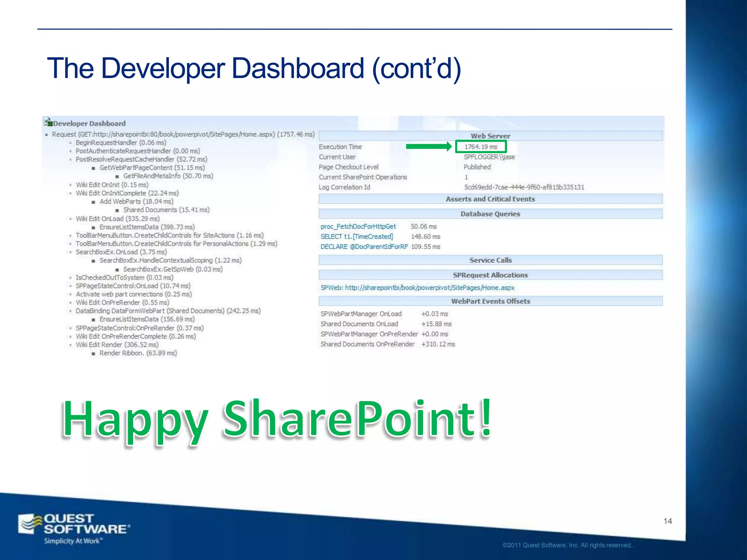Image resolution: width=747 pixels, height=560 pixels.
Task: Click the Log Correlation Id GUID value
Action: point(524,187)
